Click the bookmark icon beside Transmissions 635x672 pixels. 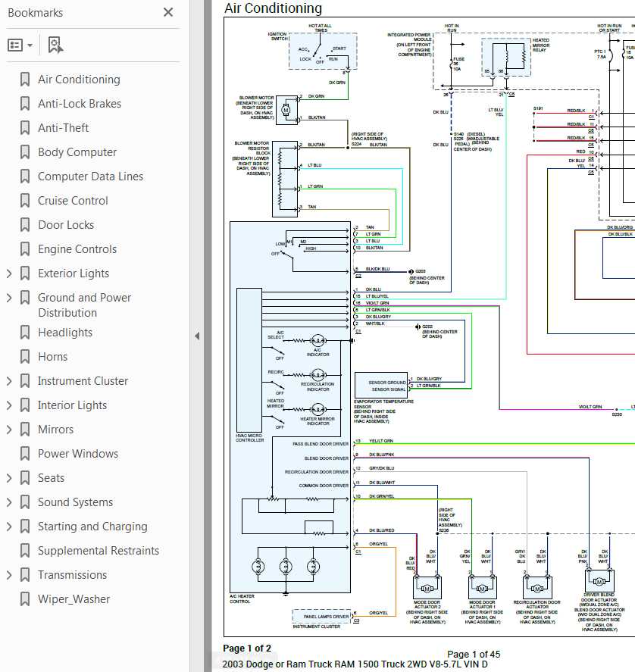point(25,575)
